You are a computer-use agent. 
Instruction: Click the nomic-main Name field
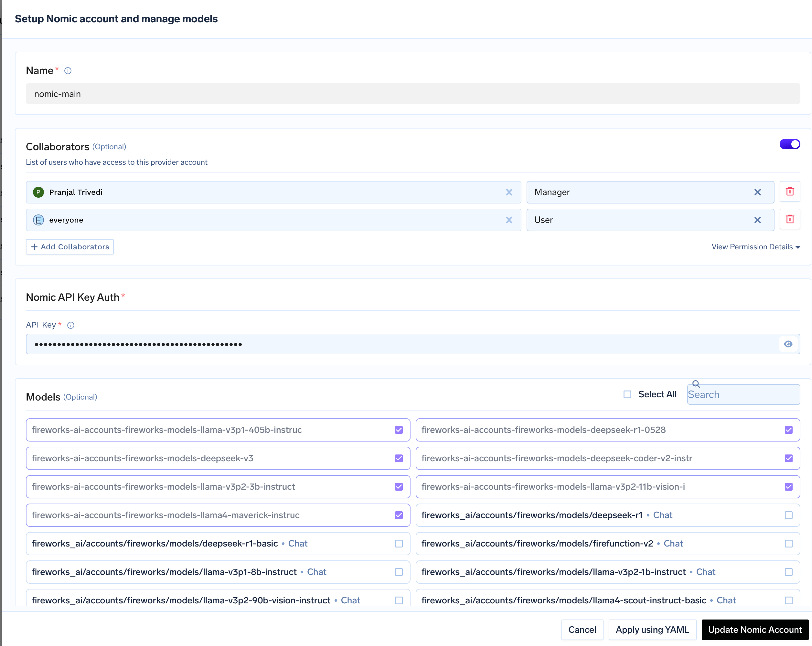(413, 94)
